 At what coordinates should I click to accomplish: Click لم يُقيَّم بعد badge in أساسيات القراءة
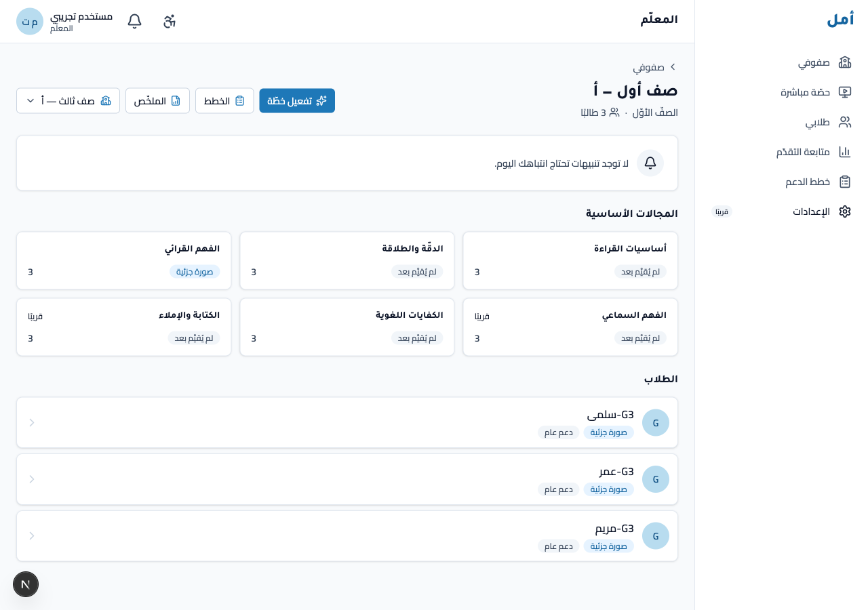click(x=640, y=272)
